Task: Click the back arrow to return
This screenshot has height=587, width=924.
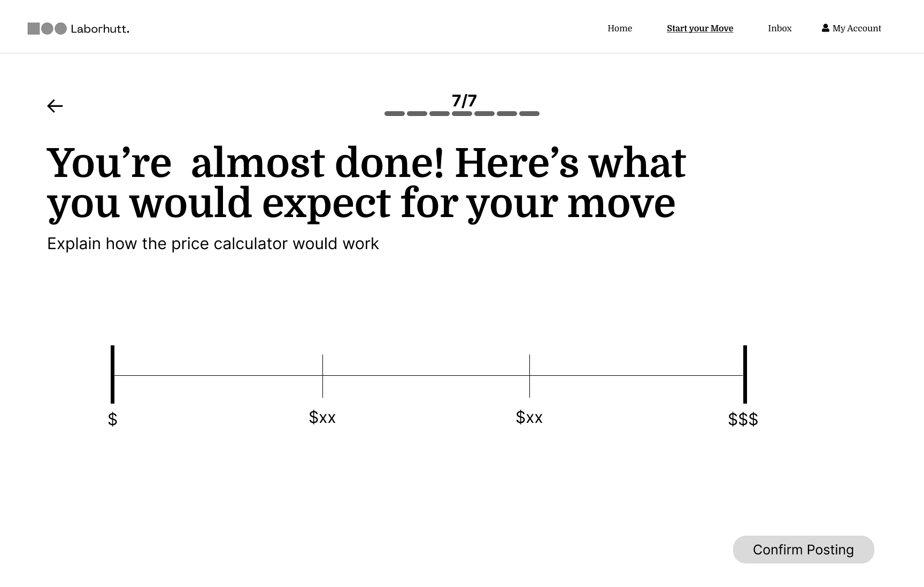Action: coord(55,106)
